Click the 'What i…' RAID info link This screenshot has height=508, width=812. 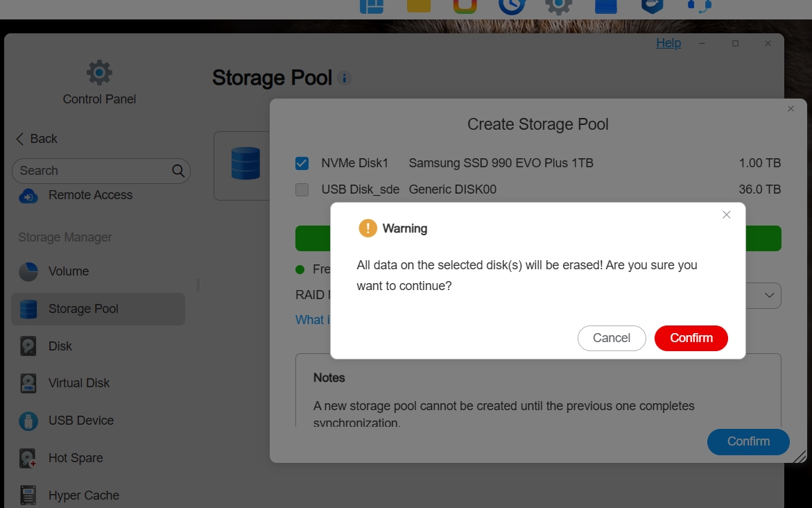click(312, 320)
